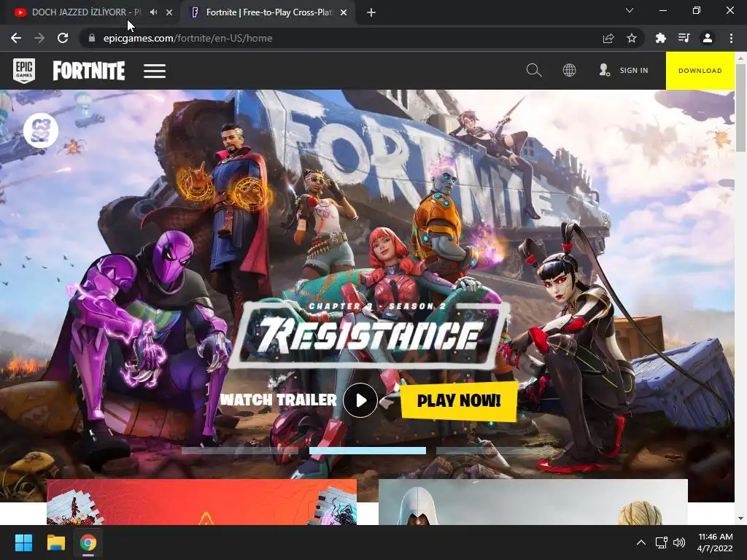Open the volume tray icon
The width and height of the screenshot is (747, 560).
[679, 542]
